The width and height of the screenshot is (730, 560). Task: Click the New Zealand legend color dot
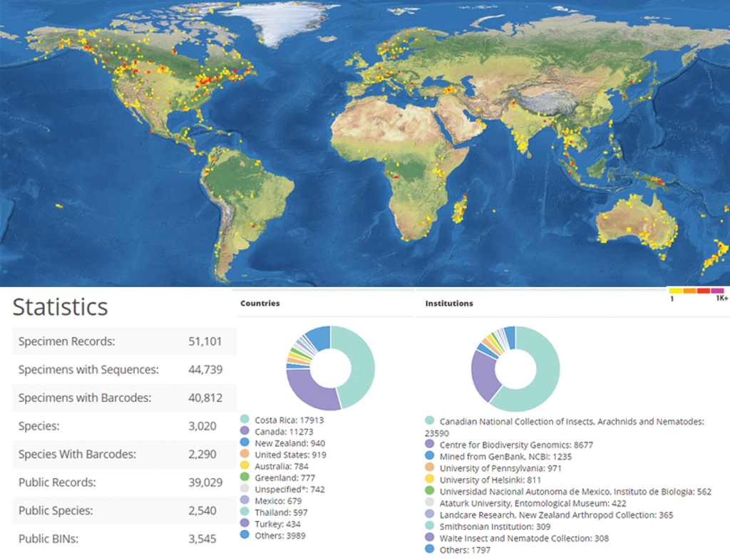coord(245,442)
